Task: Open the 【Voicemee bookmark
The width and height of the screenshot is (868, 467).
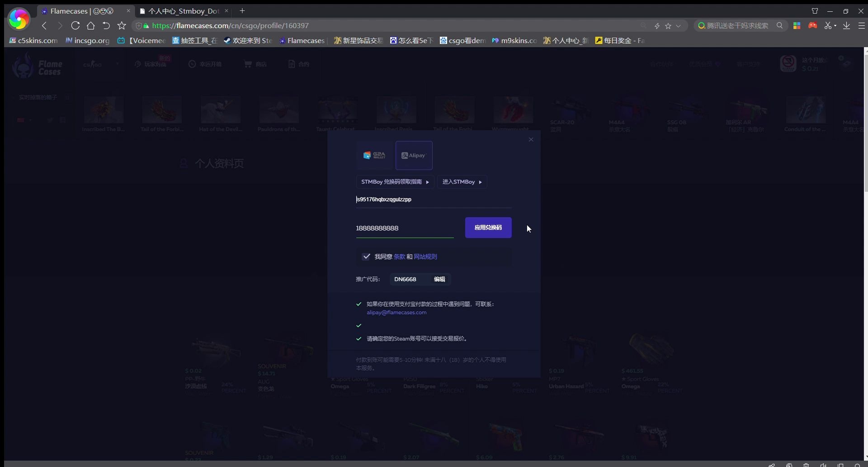Action: 142,41
